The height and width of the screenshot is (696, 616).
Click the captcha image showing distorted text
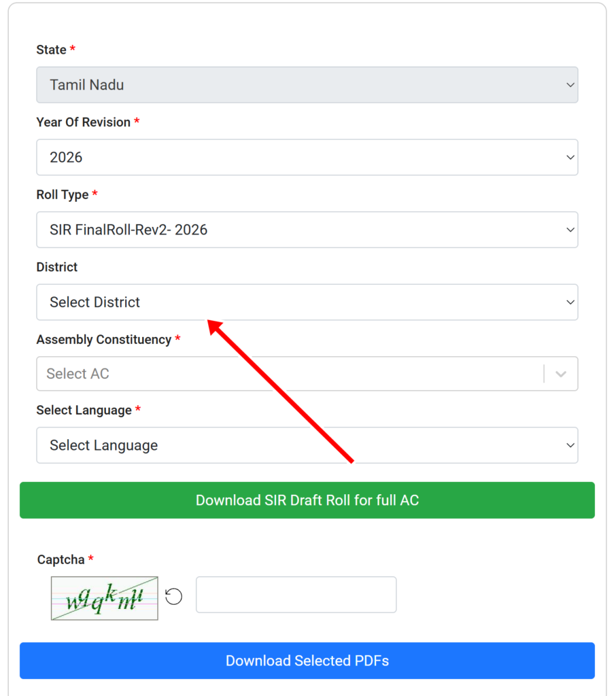pos(105,598)
